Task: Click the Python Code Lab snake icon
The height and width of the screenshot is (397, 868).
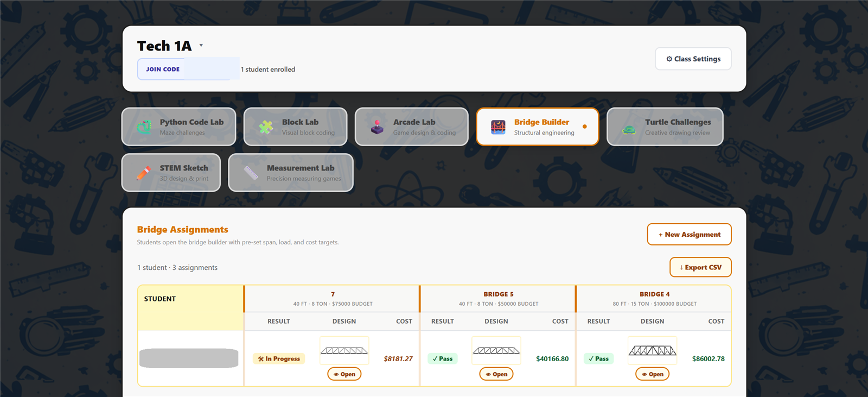Action: tap(144, 127)
